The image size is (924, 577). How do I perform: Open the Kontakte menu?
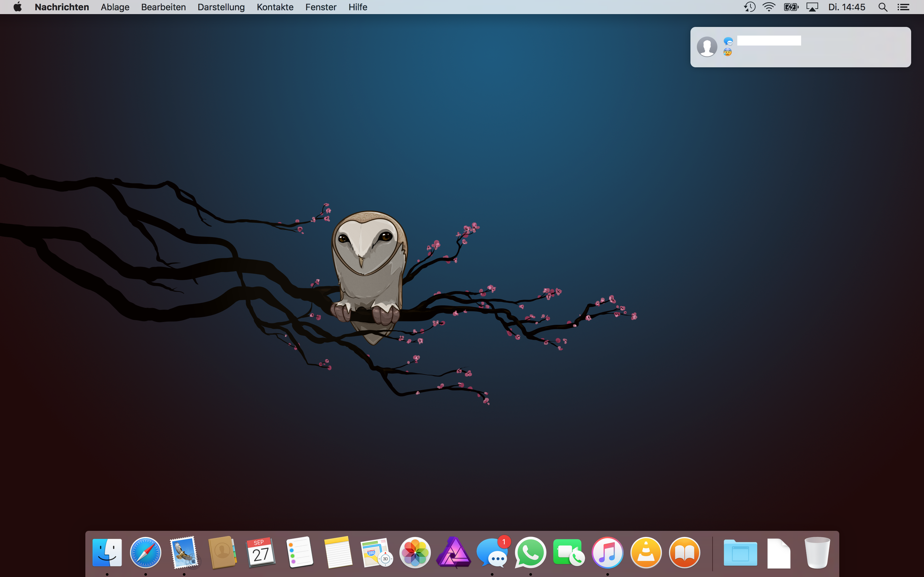click(275, 7)
